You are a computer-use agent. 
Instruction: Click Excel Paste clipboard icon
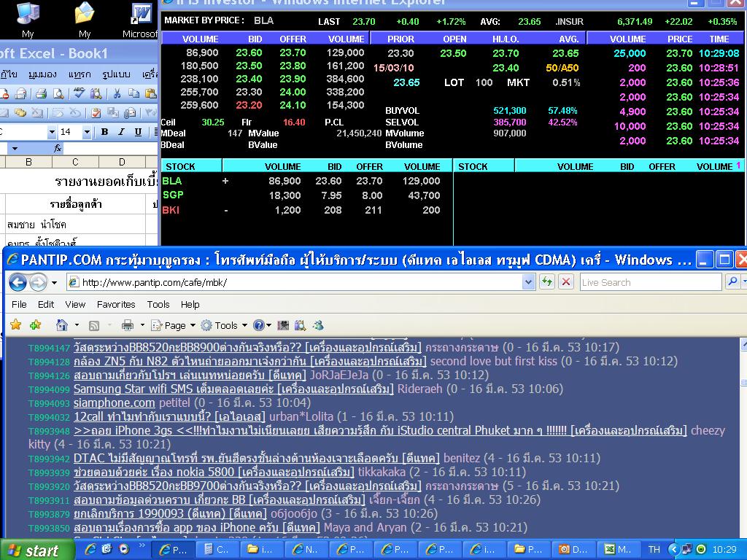(x=150, y=93)
